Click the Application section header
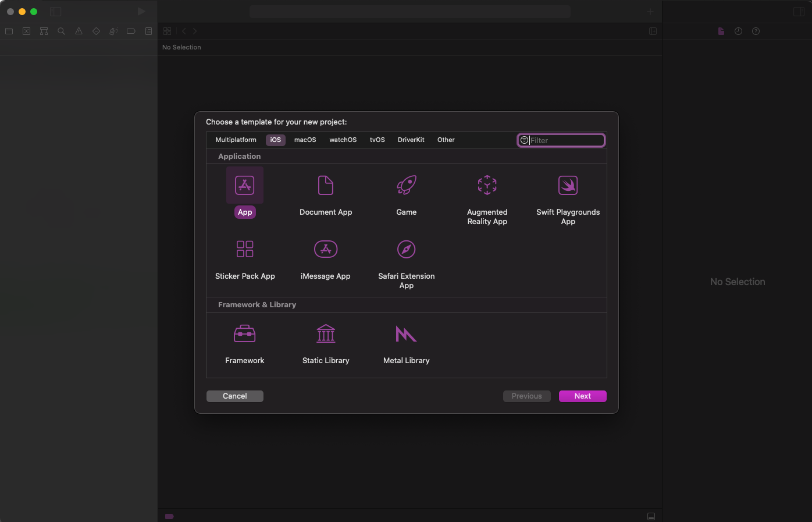 [240, 157]
